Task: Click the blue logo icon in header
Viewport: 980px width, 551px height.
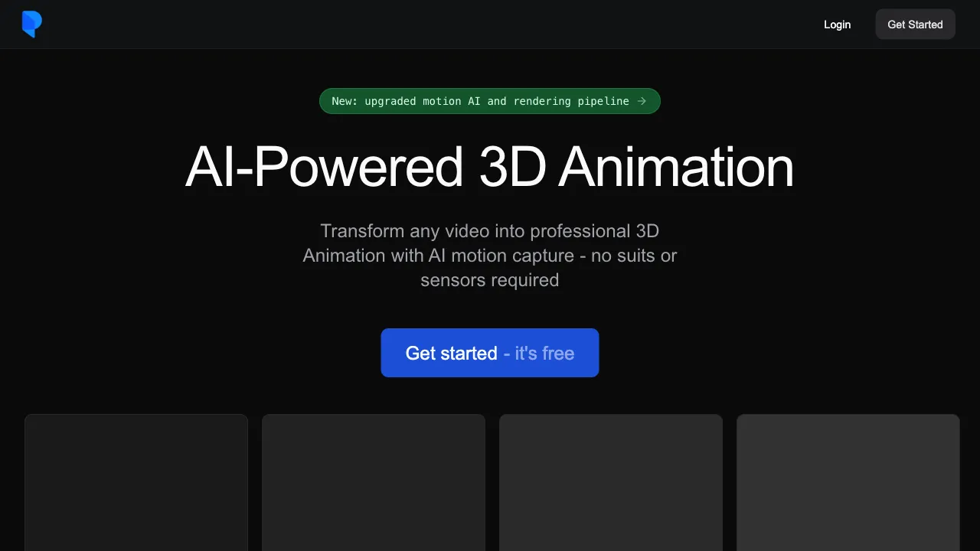Action: point(31,24)
